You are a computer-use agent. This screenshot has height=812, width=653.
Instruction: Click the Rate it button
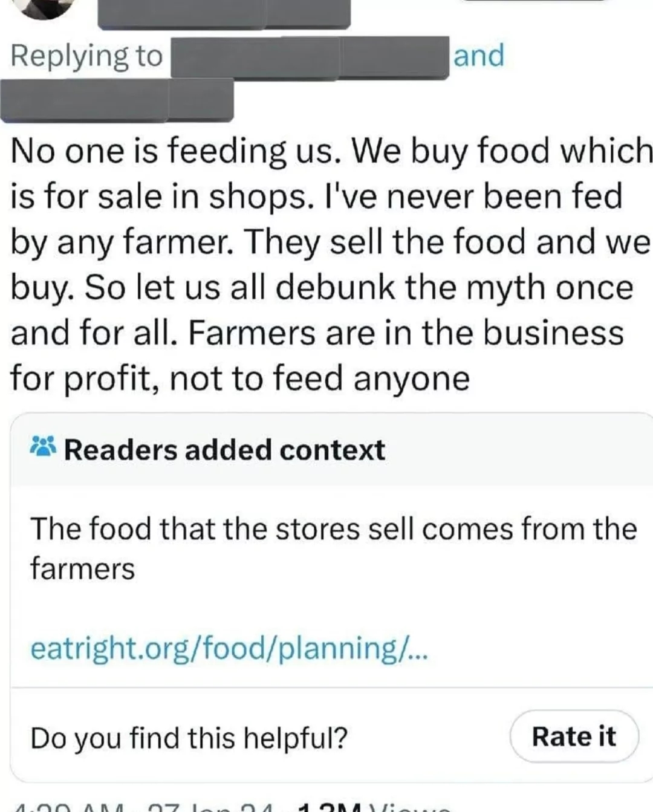574,736
